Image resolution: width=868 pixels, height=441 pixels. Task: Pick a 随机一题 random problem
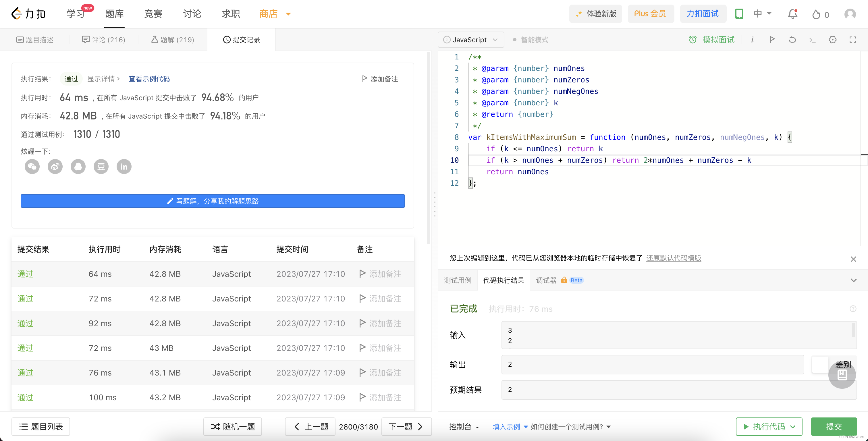point(232,427)
